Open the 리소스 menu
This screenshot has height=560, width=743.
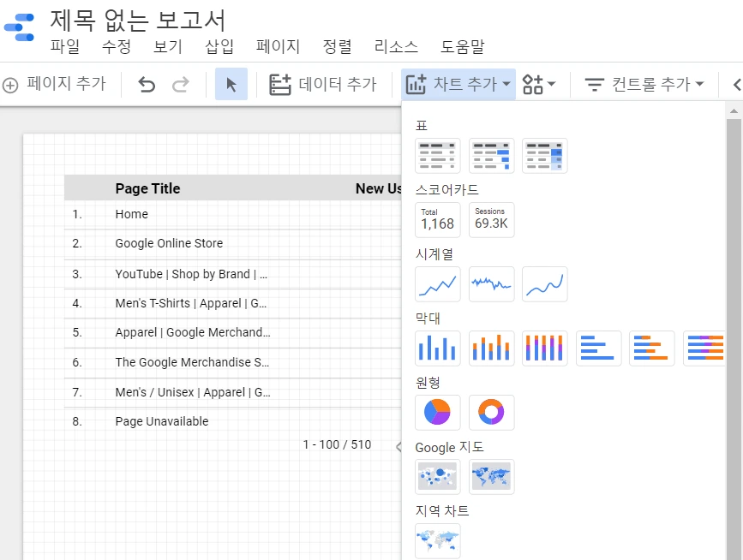tap(396, 46)
